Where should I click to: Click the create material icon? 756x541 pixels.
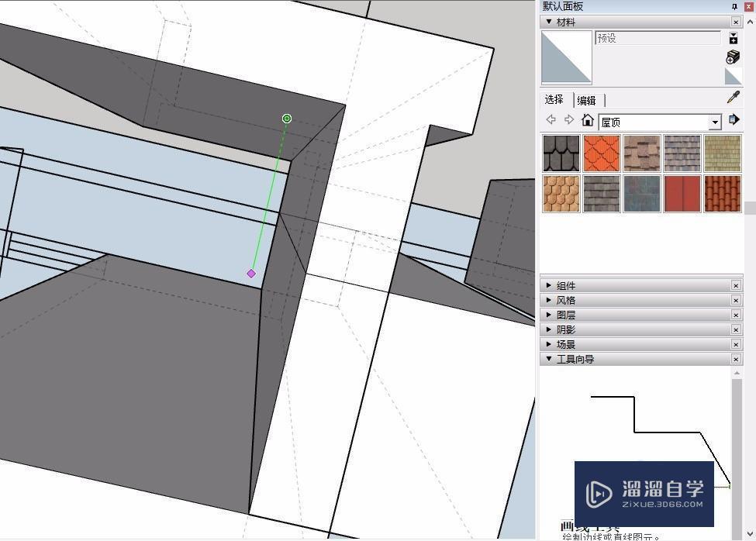coord(733,57)
